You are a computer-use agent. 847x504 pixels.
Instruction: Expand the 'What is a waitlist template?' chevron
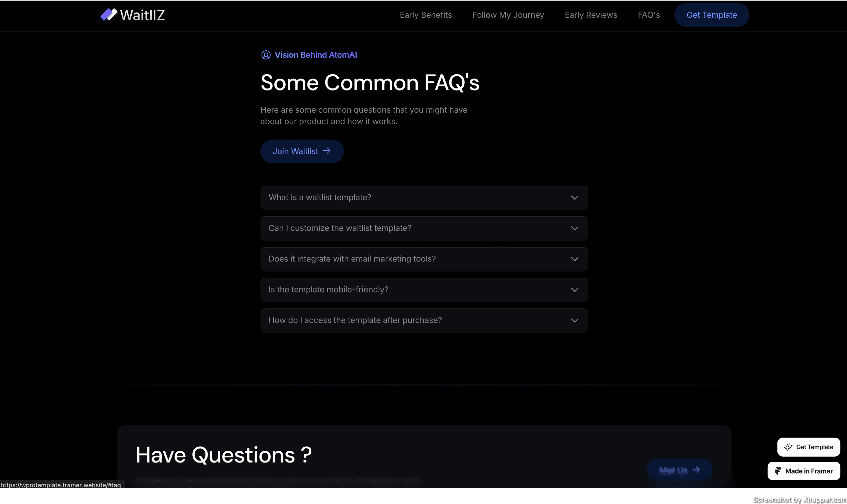[574, 198]
